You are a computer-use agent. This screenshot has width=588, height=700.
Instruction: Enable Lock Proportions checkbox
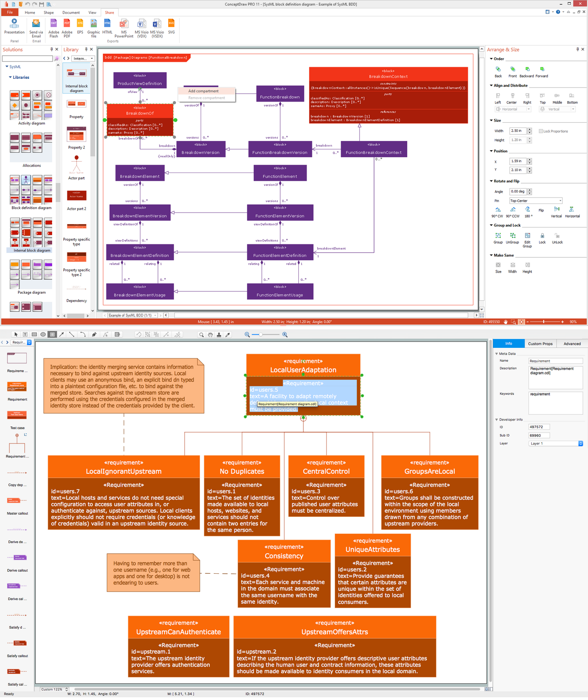tap(541, 131)
